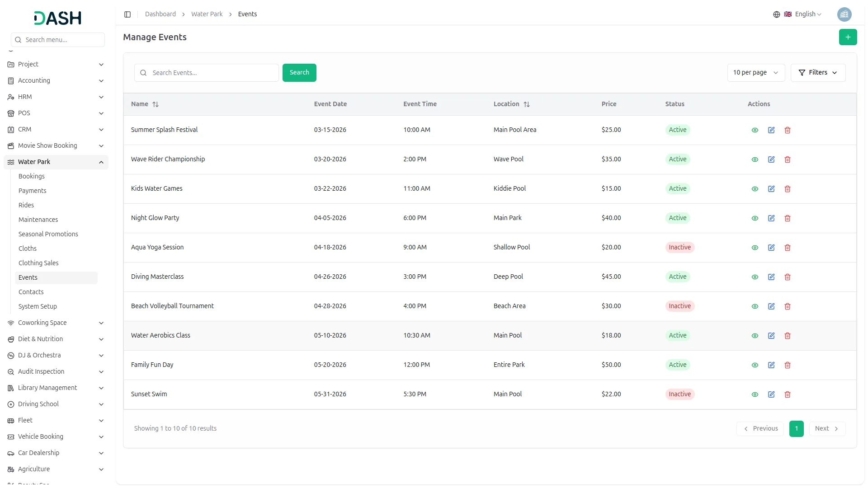
Task: Go to Bookings under Water Park
Action: click(32, 176)
